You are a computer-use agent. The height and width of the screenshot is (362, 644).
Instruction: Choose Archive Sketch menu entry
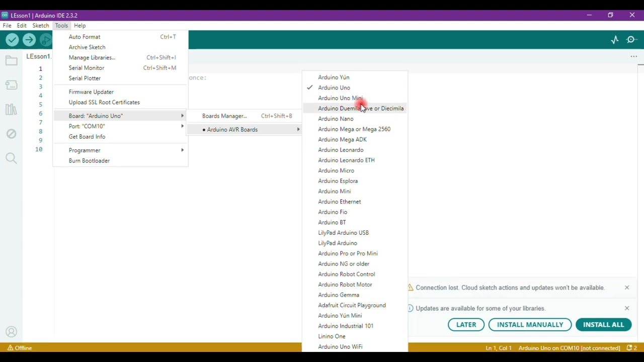click(x=120, y=47)
